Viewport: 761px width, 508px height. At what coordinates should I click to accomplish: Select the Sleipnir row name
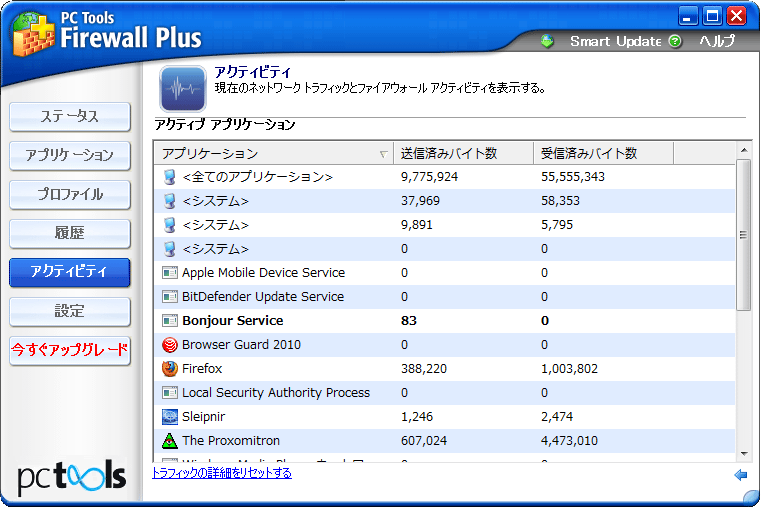pos(203,417)
